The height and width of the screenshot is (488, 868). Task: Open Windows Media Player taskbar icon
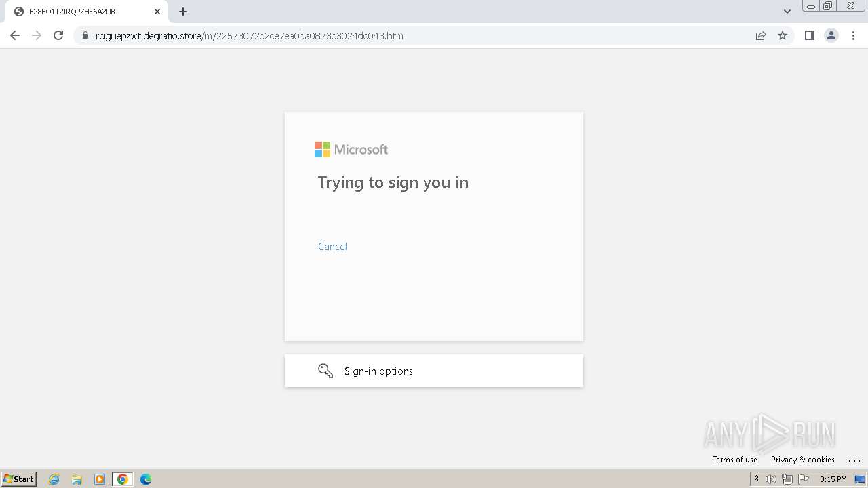(100, 479)
